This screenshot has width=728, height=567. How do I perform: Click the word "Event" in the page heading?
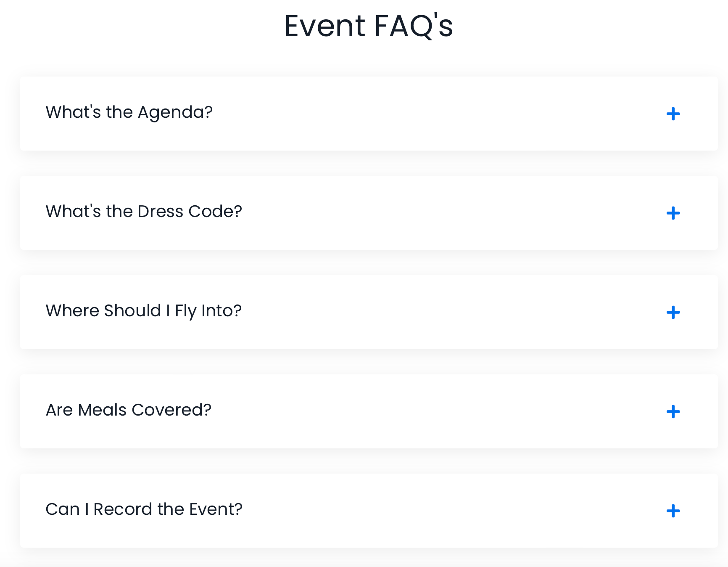(x=325, y=26)
